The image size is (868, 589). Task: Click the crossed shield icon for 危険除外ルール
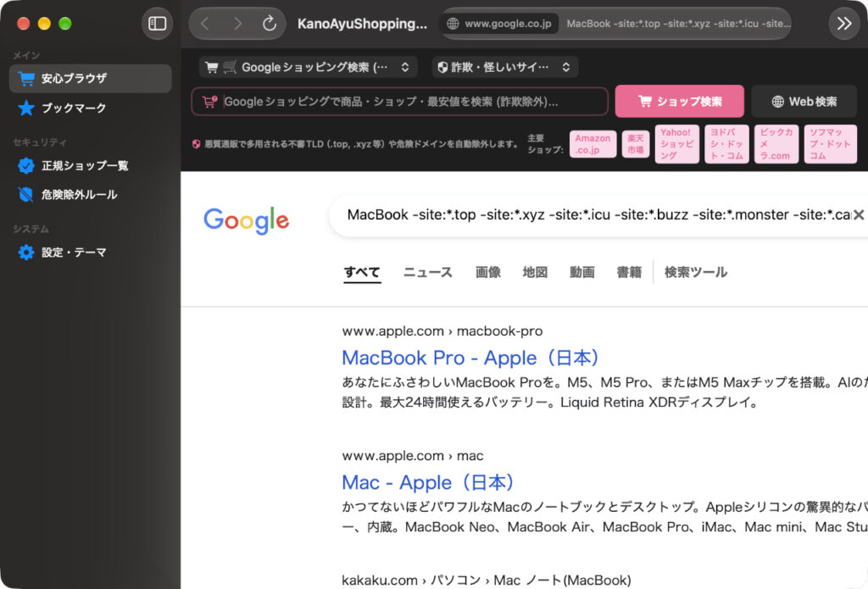(x=26, y=194)
